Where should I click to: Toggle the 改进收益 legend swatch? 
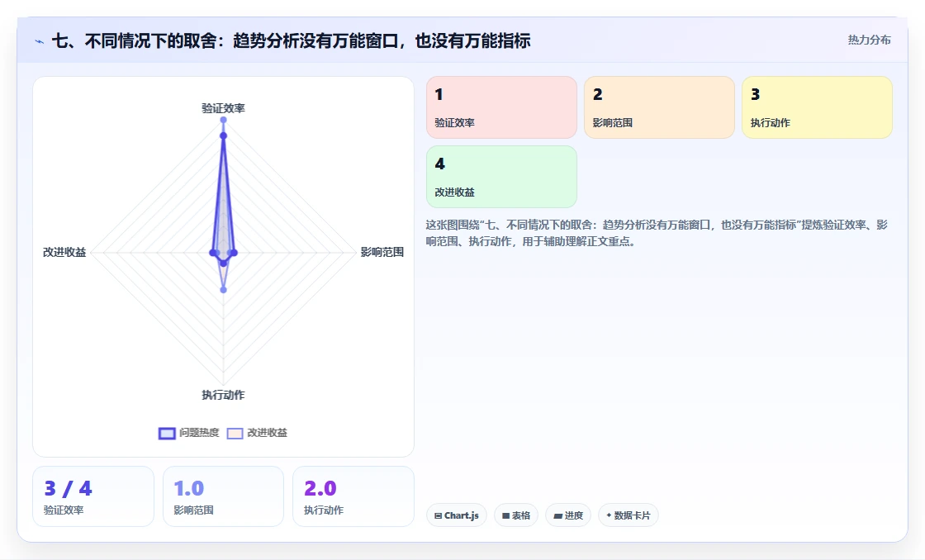(235, 433)
